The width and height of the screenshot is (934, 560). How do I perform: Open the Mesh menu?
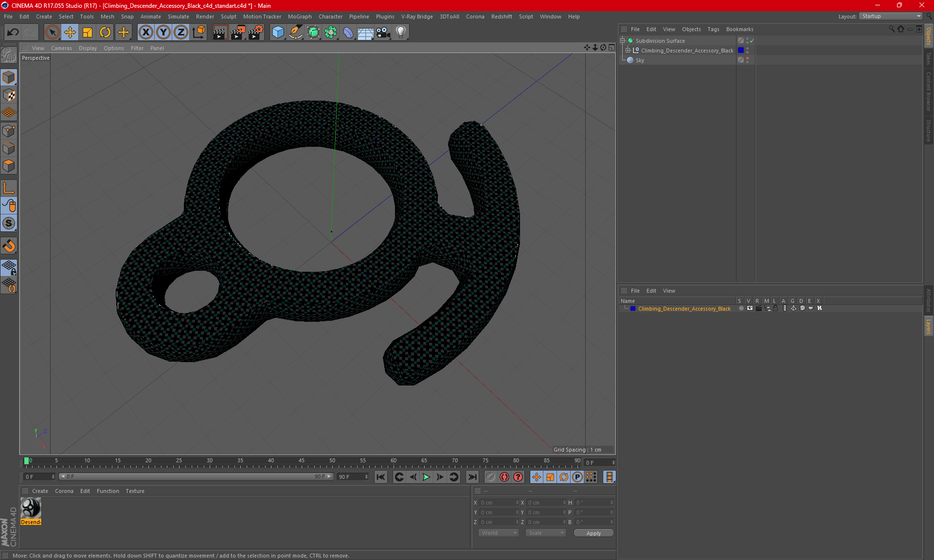107,17
